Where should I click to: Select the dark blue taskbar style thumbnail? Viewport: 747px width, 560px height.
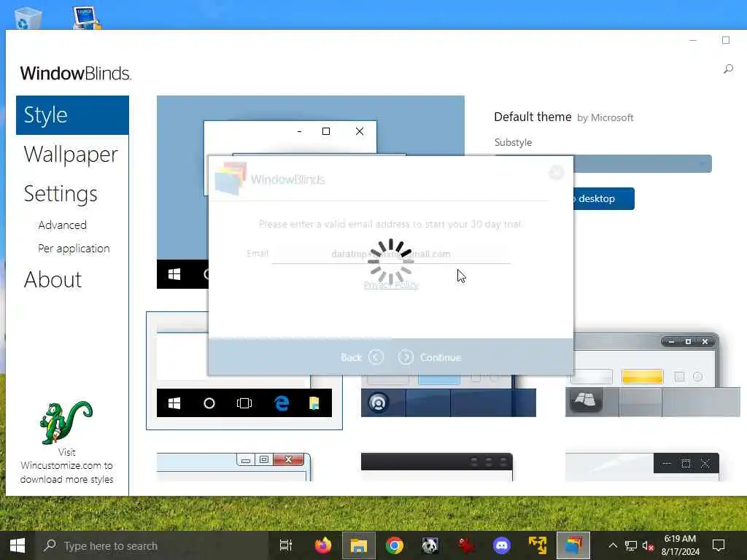pyautogui.click(x=449, y=396)
